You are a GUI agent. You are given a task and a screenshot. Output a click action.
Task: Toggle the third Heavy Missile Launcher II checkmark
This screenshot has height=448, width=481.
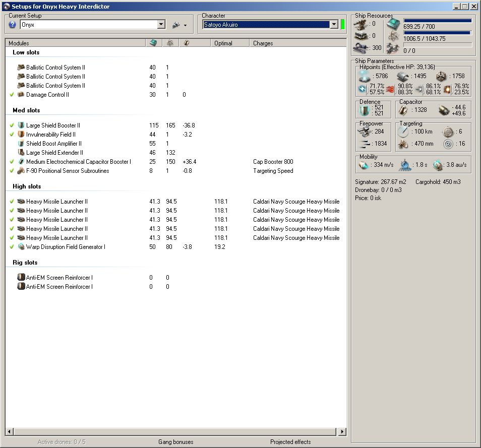pos(12,220)
